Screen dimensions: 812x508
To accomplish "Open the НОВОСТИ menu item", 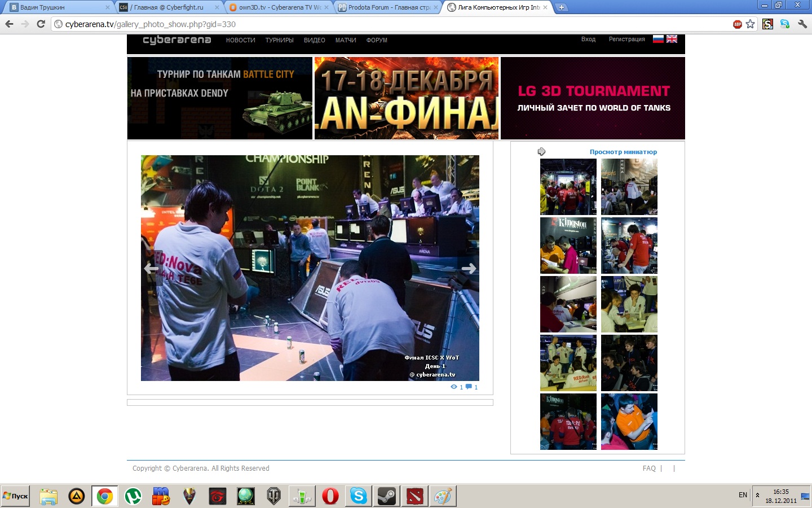I will pos(241,40).
